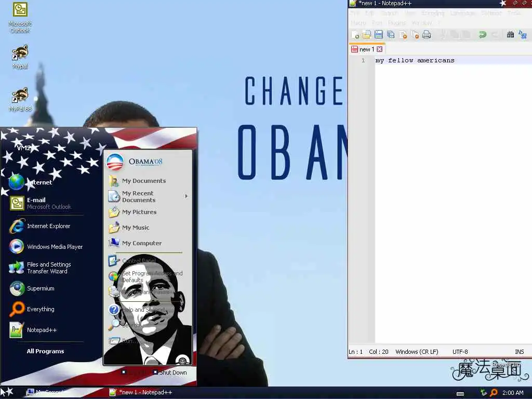Screen dimensions: 532x399
Task: Click the Save icon in Notepad++ toolbar
Action: pos(379,34)
